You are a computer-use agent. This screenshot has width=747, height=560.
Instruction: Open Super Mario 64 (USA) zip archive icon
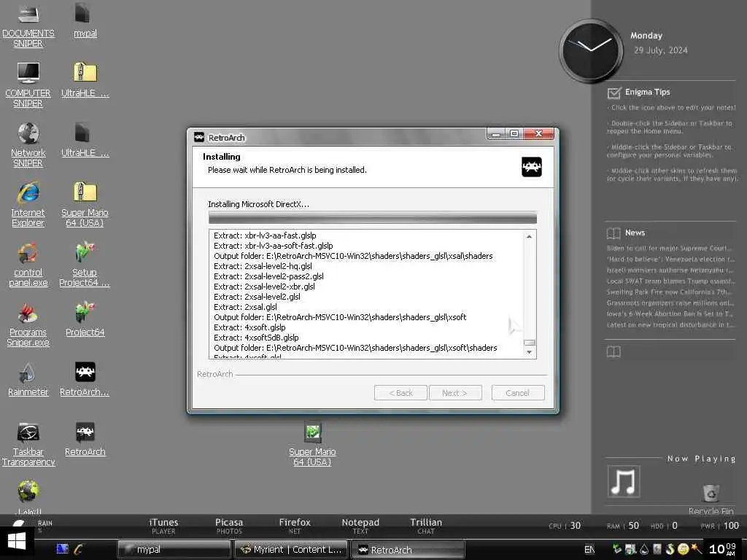click(85, 204)
